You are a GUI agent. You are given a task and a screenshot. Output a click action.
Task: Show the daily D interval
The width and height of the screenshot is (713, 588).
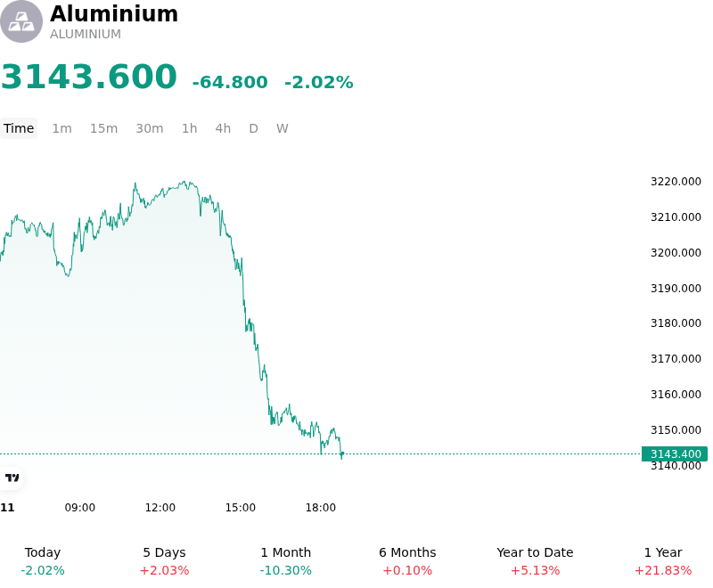[253, 128]
